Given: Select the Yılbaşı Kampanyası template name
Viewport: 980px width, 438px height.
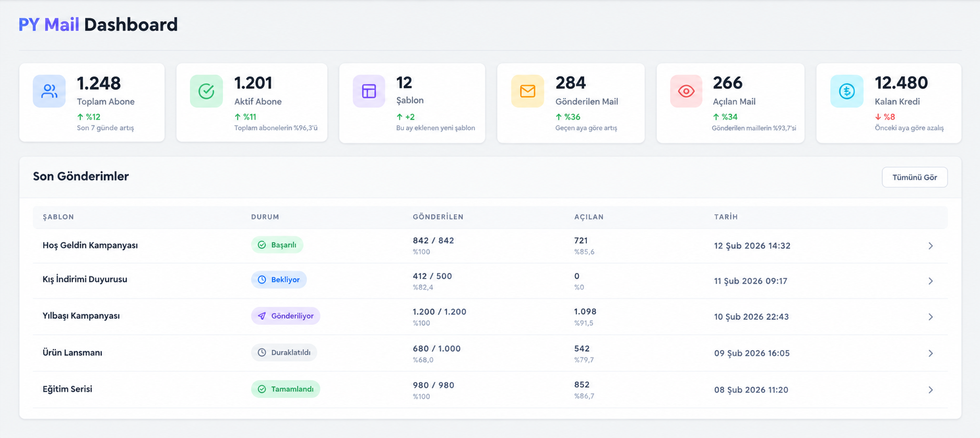Looking at the screenshot, I should click(81, 316).
